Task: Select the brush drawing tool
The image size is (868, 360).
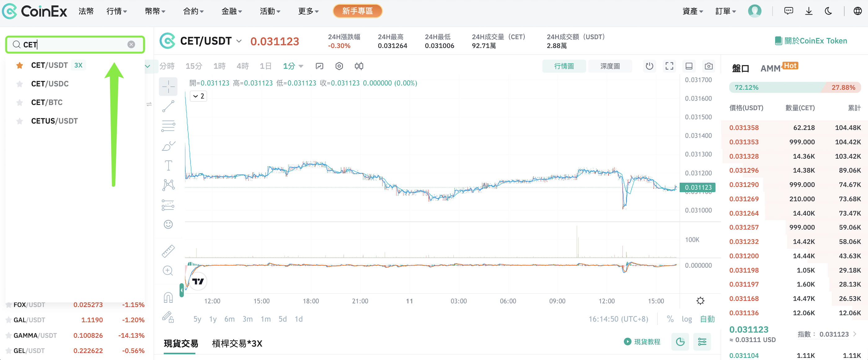Action: (168, 146)
